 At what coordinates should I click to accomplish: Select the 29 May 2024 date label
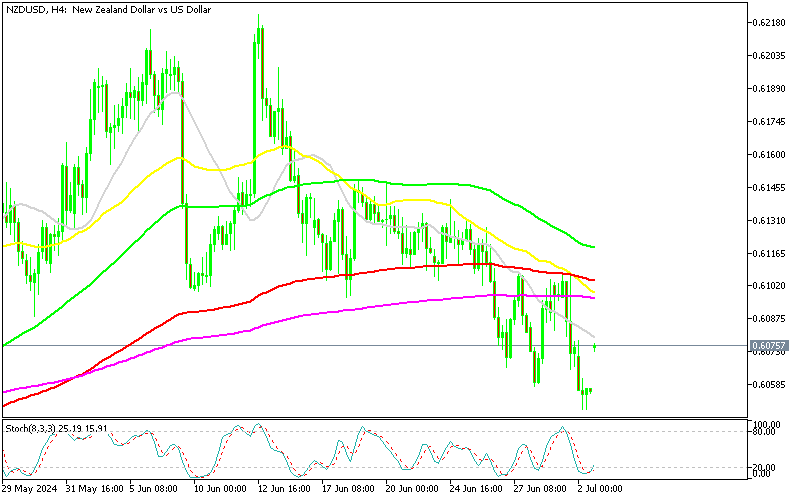click(x=30, y=489)
